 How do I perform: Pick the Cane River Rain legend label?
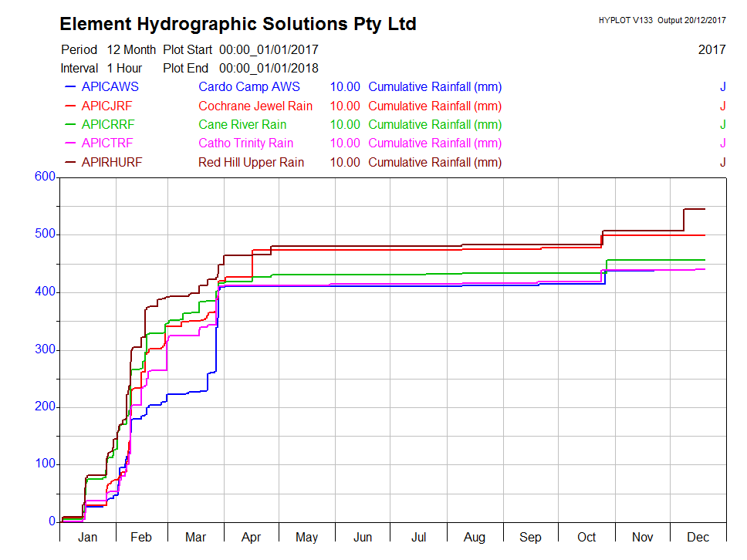click(x=242, y=125)
